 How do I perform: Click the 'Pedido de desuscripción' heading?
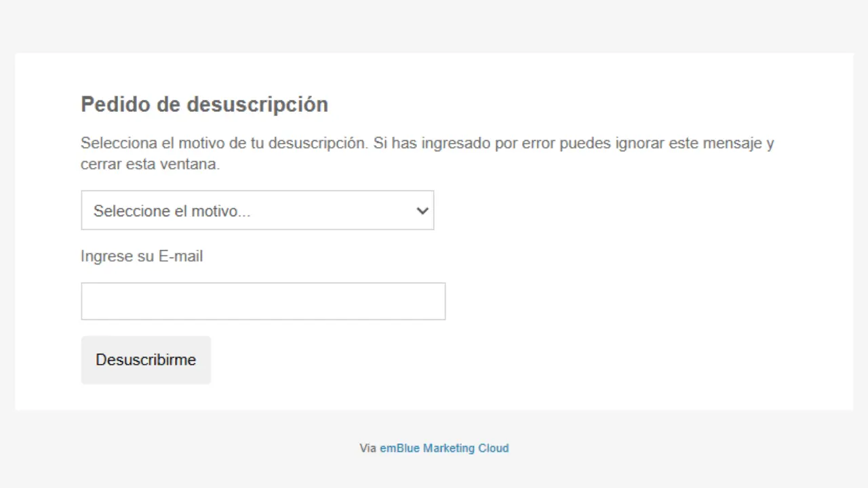204,104
